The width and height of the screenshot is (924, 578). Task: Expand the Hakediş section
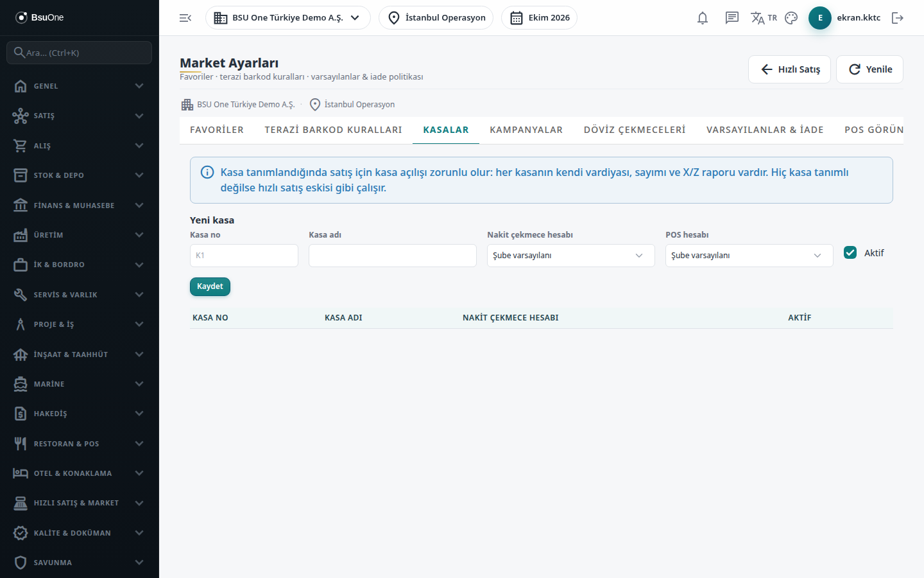[80, 414]
